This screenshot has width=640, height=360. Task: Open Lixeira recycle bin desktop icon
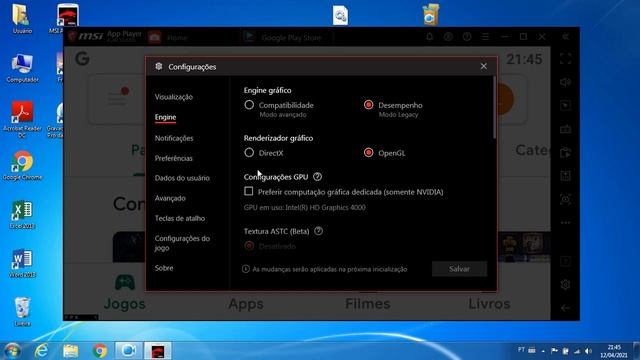22,312
